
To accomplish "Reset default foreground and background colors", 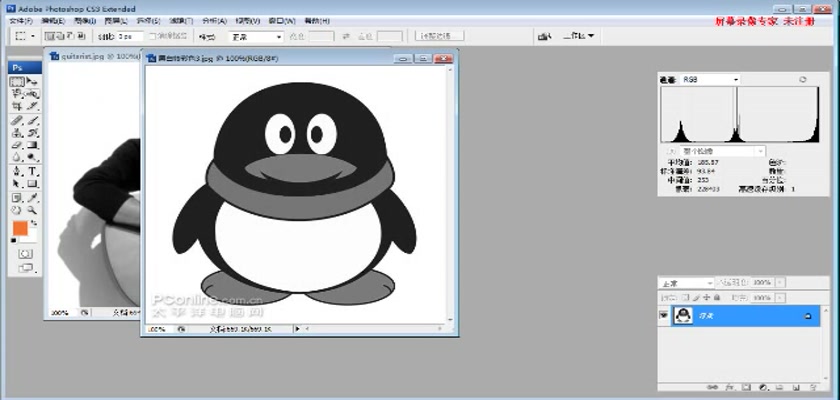I will coord(14,240).
